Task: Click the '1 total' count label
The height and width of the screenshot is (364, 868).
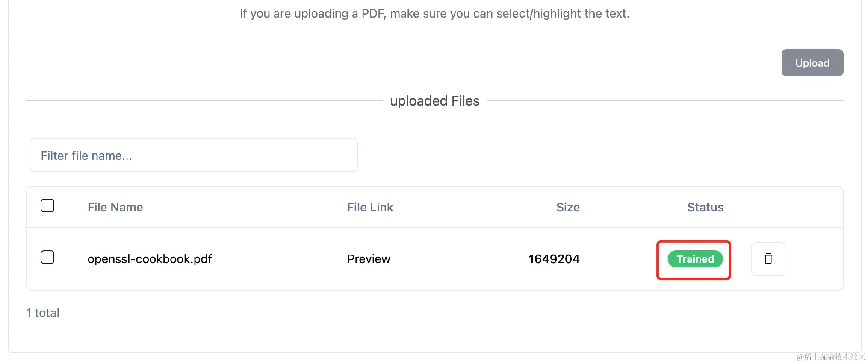Action: pos(43,313)
